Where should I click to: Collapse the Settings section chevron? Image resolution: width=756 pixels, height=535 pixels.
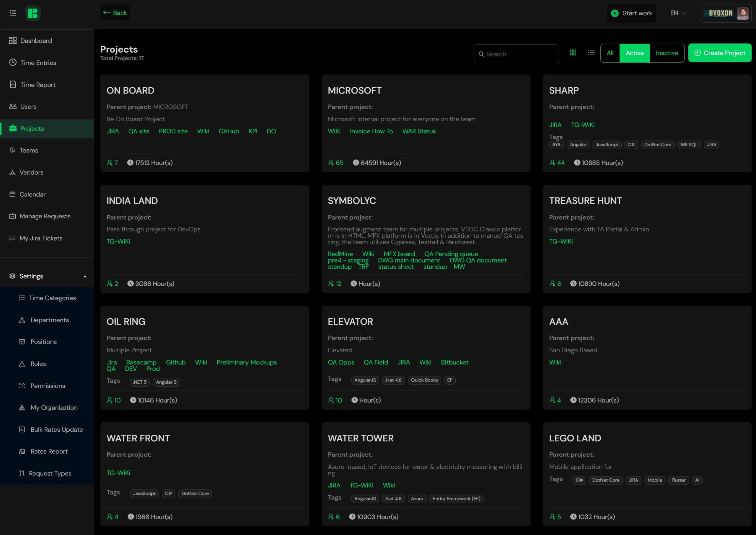point(85,277)
